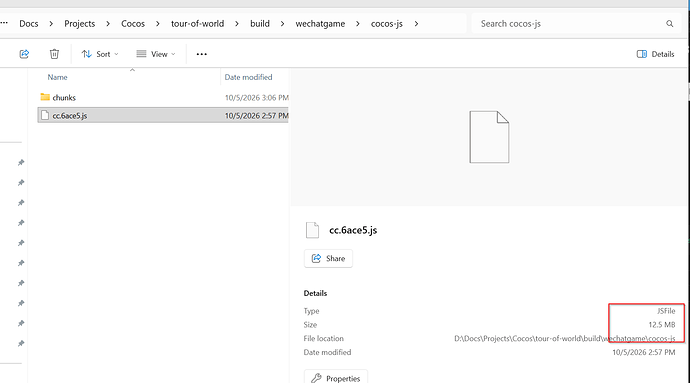Navigate to Docs breadcrumb
690x383 pixels.
click(x=29, y=24)
